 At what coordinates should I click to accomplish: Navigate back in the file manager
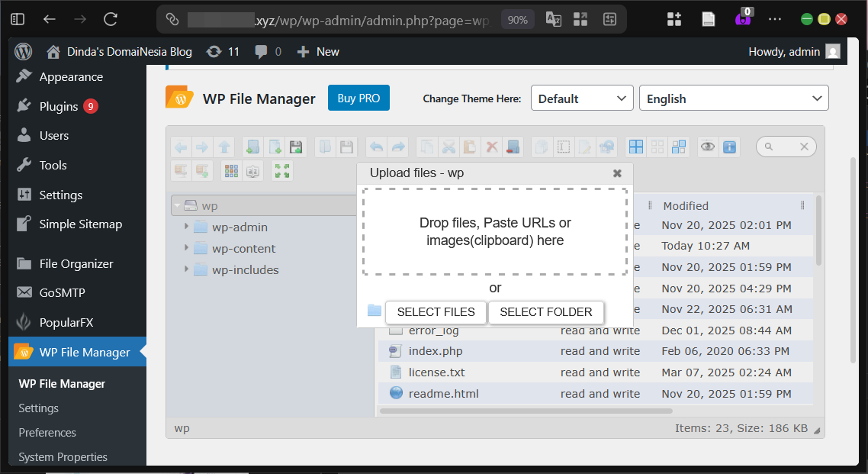pos(181,147)
